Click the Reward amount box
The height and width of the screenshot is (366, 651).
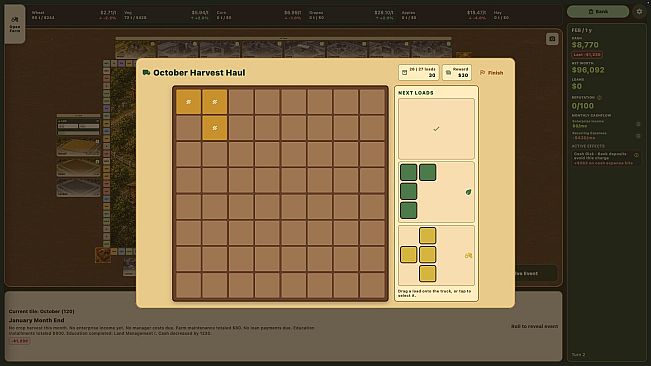point(457,73)
